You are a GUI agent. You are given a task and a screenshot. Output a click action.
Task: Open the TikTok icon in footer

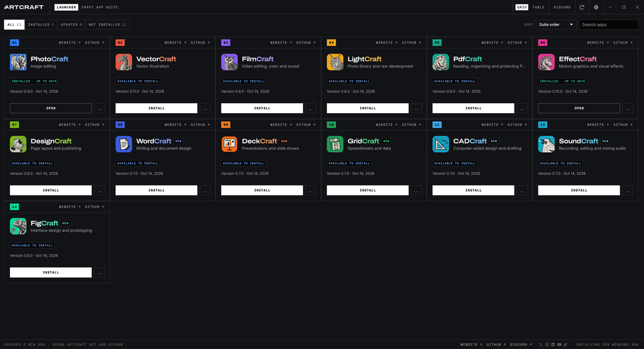(x=565, y=345)
